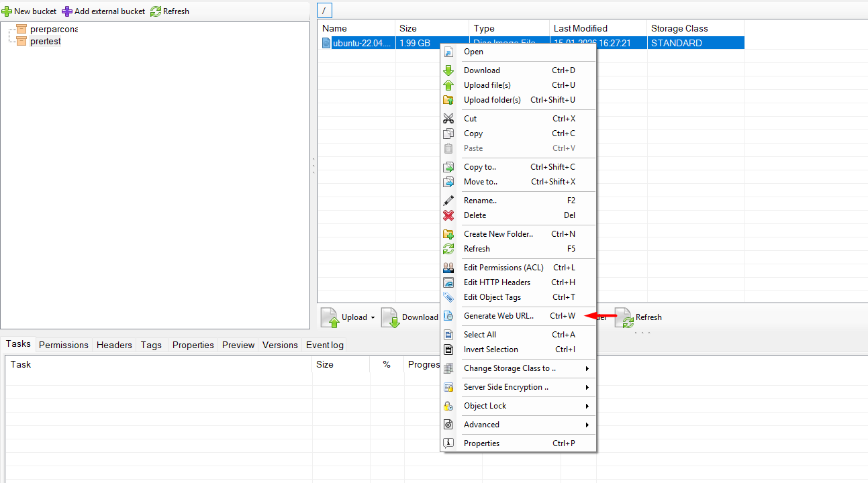Select Edit Permissions (ACL) menu entry
Screen dimensions: 868x483
click(x=503, y=268)
